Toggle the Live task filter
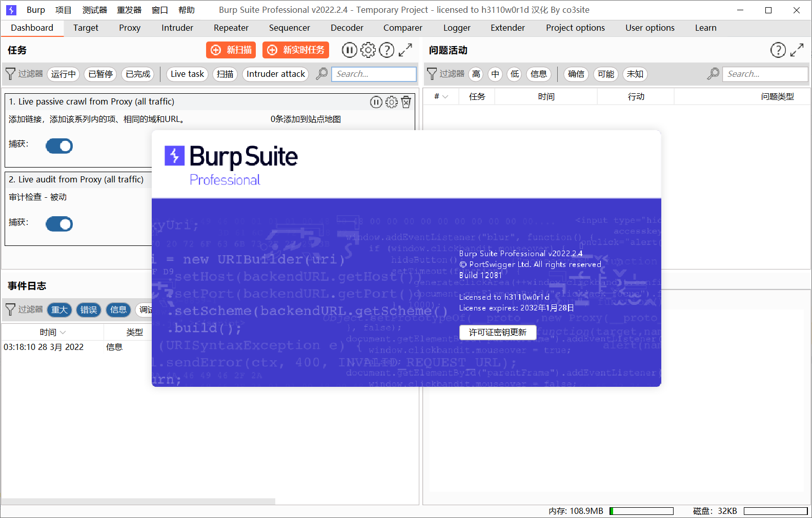812x518 pixels. 187,74
